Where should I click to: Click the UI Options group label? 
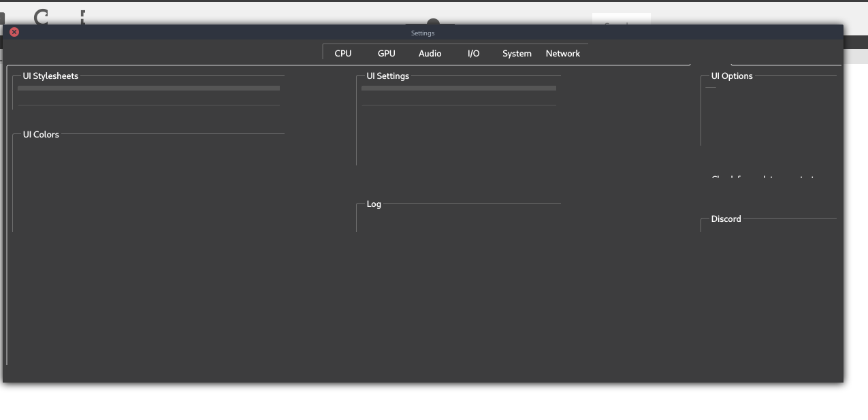[732, 76]
